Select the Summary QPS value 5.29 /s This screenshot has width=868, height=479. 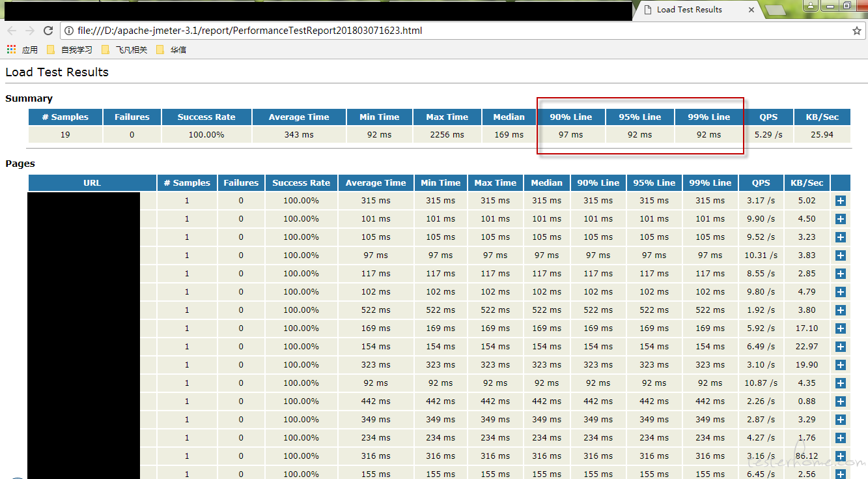768,135
